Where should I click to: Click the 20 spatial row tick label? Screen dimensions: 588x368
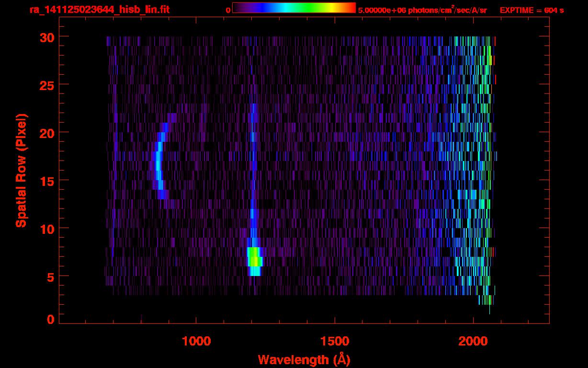[x=47, y=133]
